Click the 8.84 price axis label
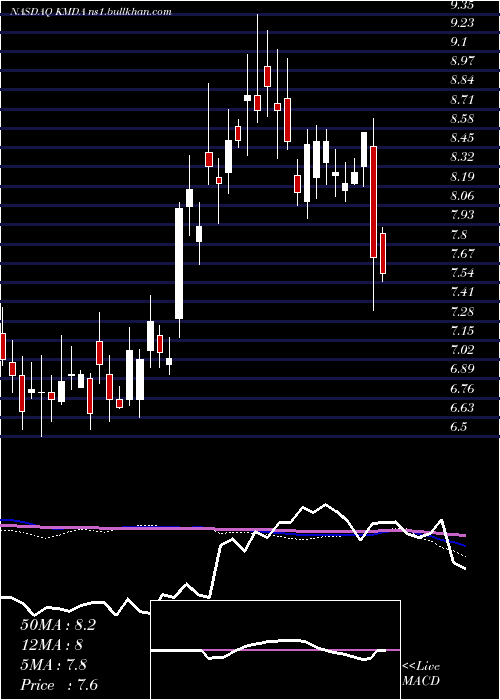The height and width of the screenshot is (700, 500). [x=462, y=80]
